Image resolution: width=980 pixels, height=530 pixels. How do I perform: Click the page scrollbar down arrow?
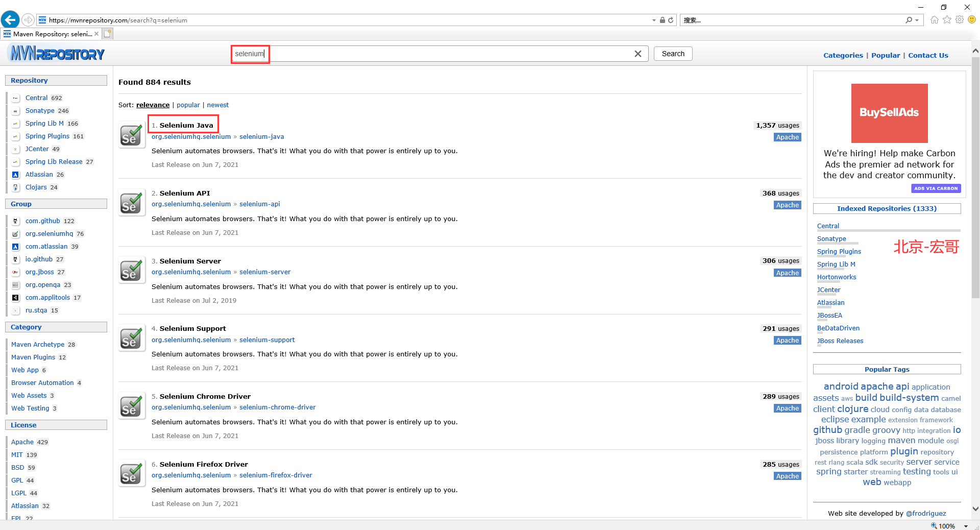coord(975,509)
